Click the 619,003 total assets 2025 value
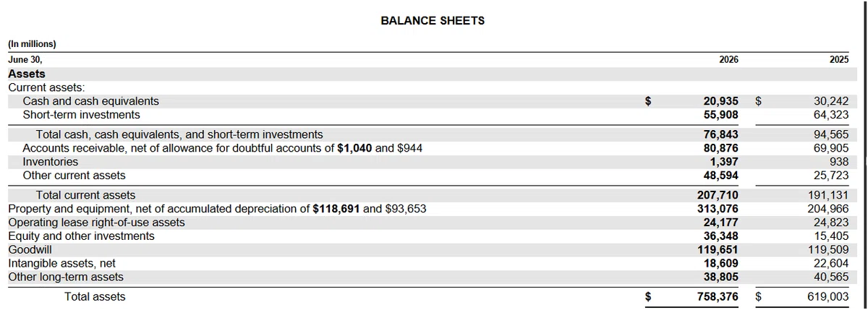Image resolution: width=868 pixels, height=310 pixels. pos(827,297)
